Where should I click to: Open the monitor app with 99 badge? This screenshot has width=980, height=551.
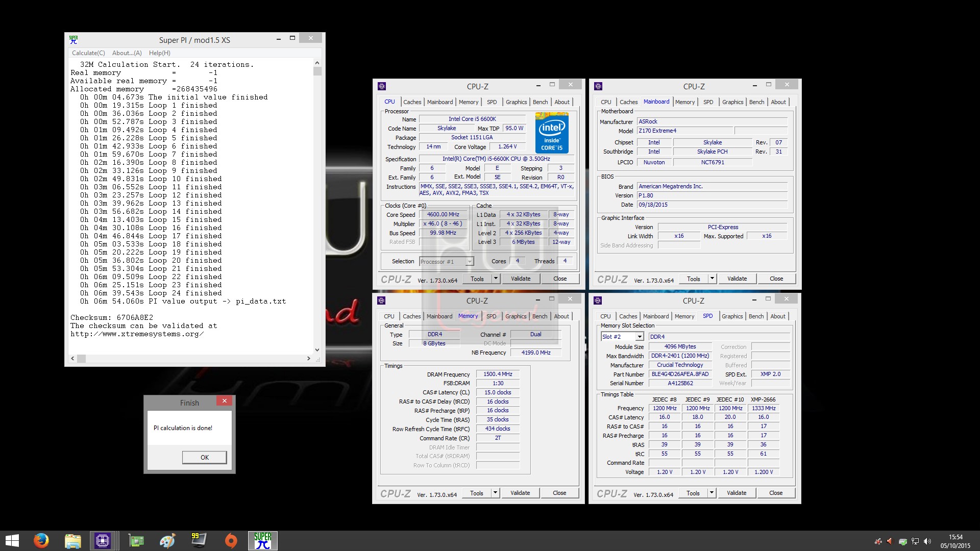(199, 541)
